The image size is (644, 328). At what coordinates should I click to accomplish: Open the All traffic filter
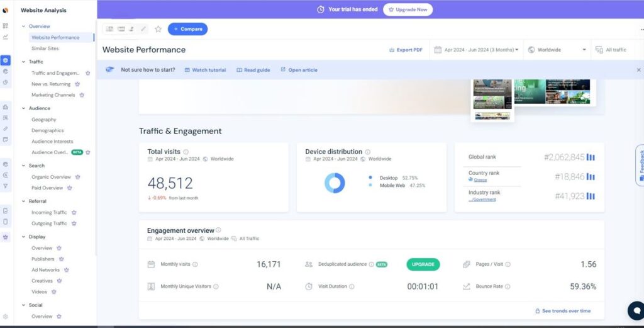pos(611,50)
